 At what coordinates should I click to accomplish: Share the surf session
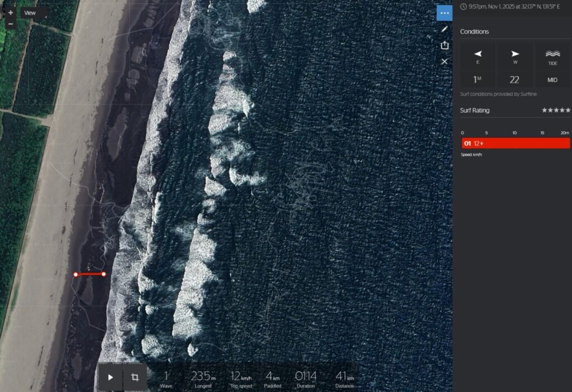(x=444, y=45)
